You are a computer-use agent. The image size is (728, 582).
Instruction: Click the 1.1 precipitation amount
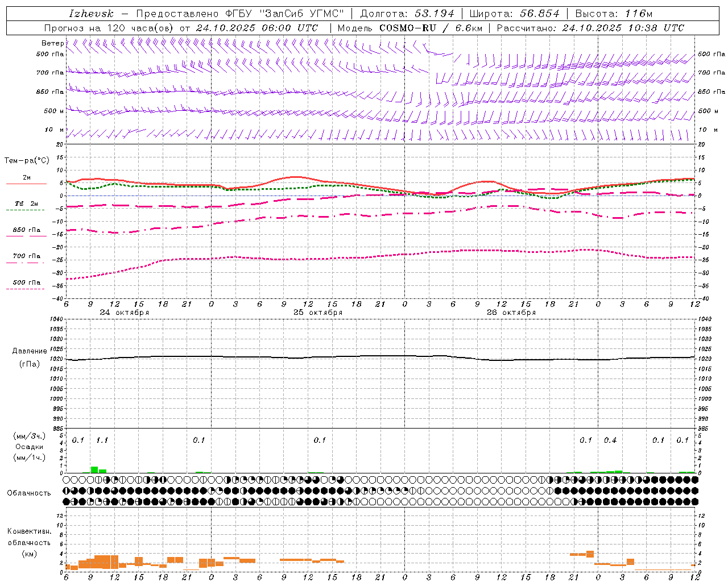(x=102, y=440)
